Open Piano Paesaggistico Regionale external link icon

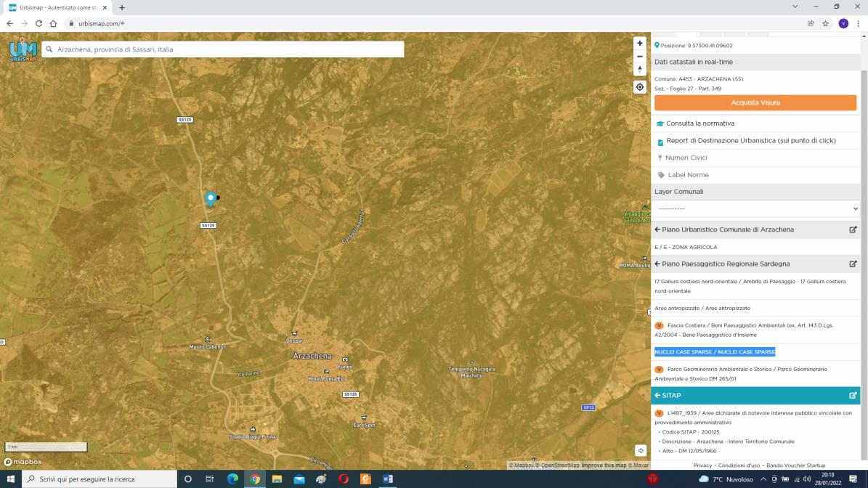pyautogui.click(x=853, y=264)
